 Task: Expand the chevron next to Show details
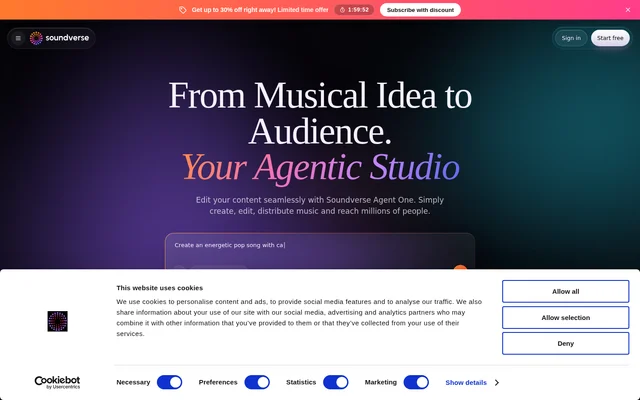pyautogui.click(x=497, y=382)
